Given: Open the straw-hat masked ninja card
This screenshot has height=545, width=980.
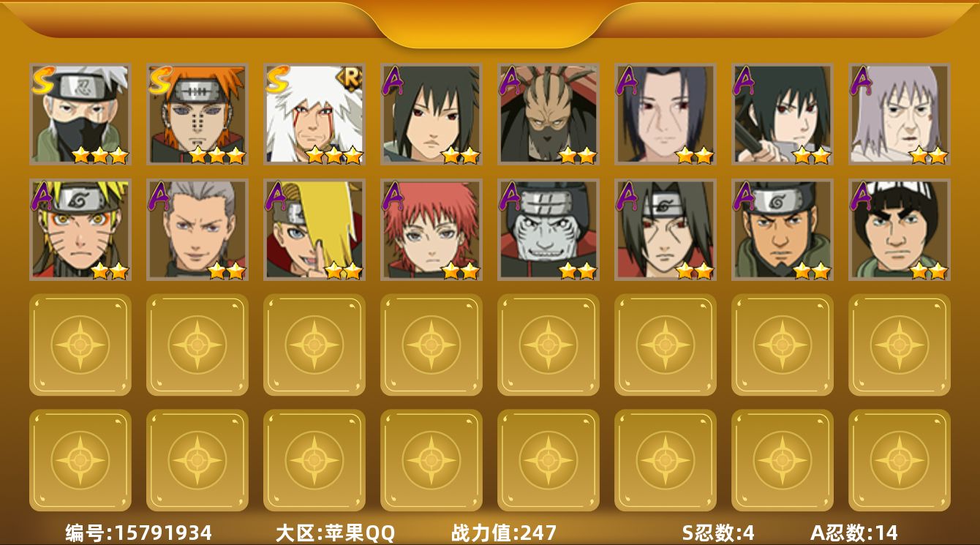Looking at the screenshot, I should tap(548, 114).
